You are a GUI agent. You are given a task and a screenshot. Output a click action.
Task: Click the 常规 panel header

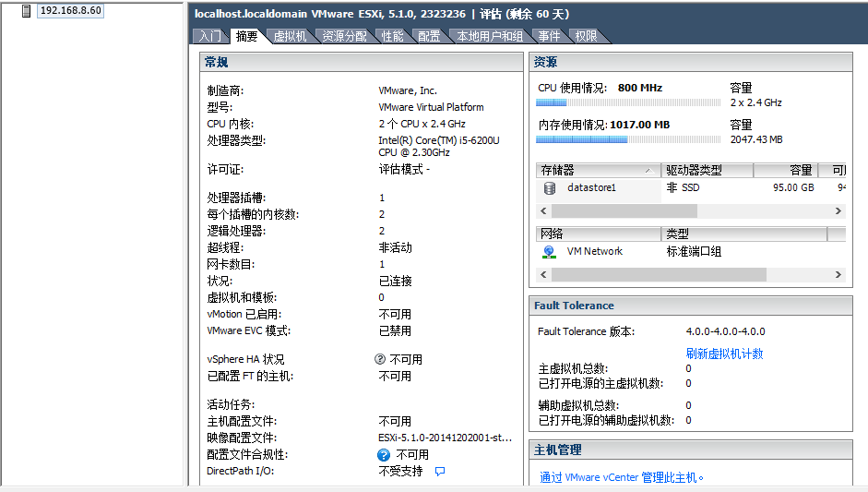(x=362, y=62)
